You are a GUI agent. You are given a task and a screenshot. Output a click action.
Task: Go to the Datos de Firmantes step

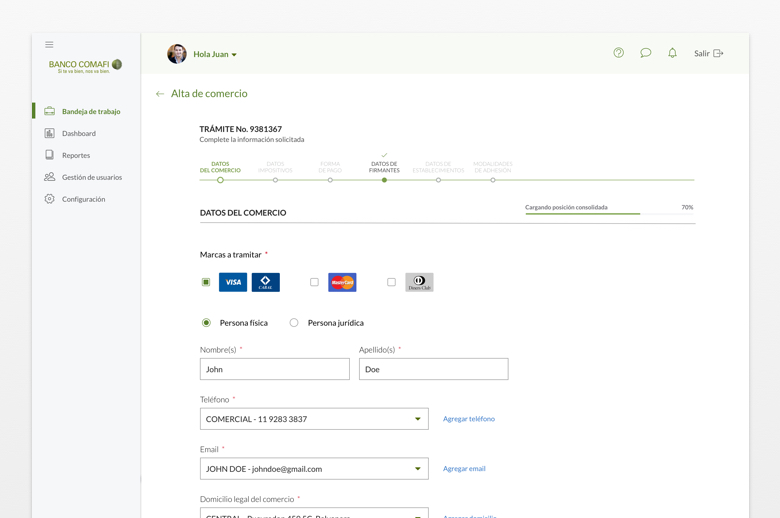coord(384,179)
